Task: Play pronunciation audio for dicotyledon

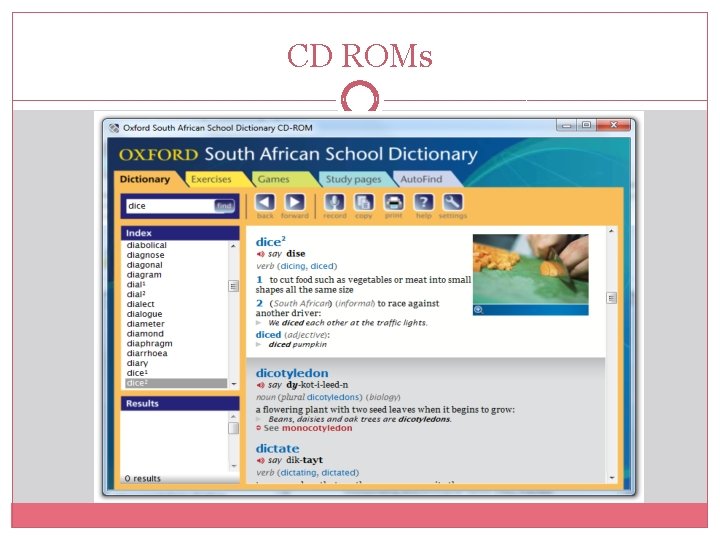Action: pos(260,385)
